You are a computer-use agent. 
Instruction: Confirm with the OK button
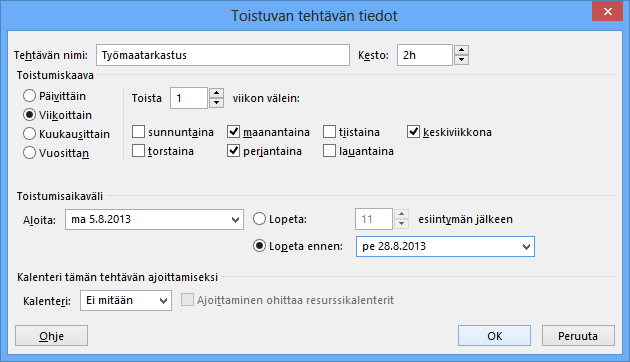pyautogui.click(x=494, y=335)
